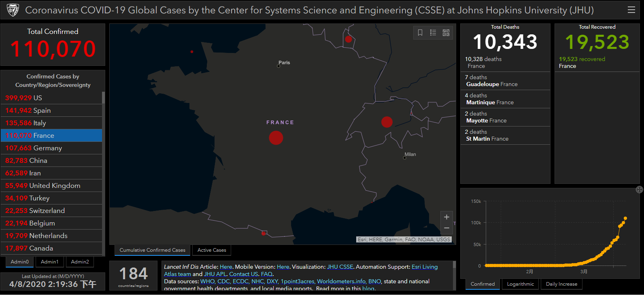Show the map legend list icon
Viewport: 644px width, 295px height.
click(433, 33)
